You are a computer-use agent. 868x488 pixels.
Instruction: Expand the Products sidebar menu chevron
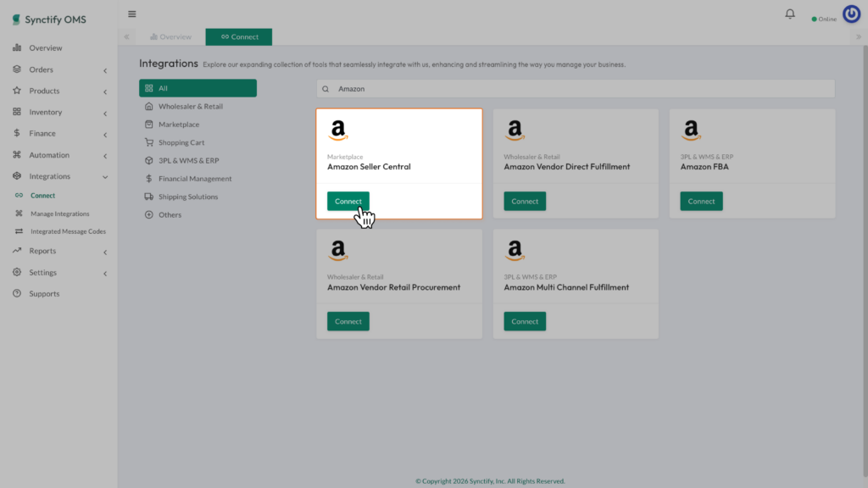[105, 91]
